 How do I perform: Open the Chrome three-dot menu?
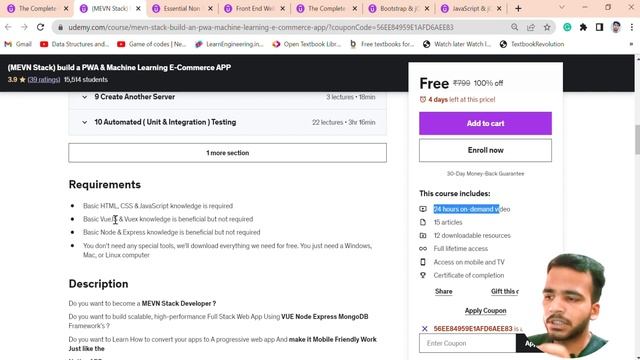tap(631, 27)
